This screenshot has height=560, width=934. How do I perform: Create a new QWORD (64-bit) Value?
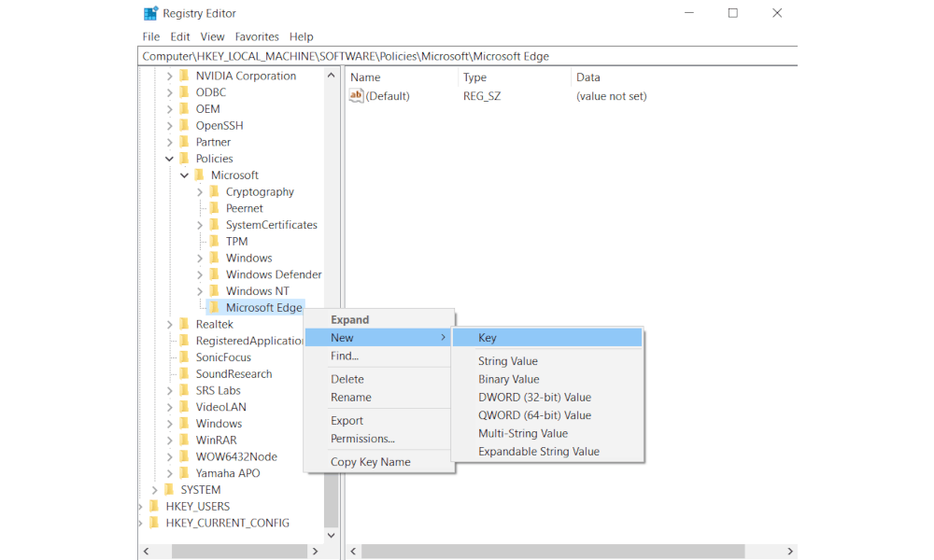547,415
